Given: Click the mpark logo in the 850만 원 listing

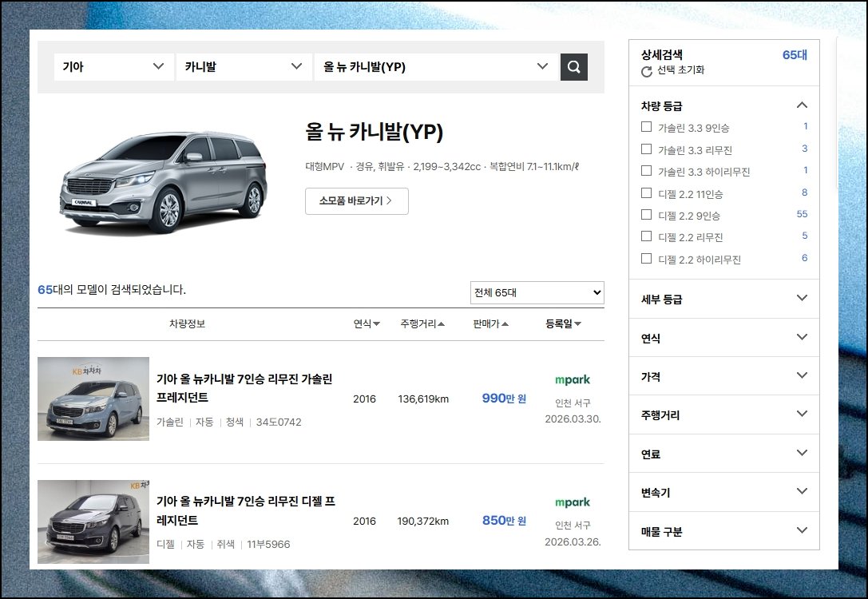Looking at the screenshot, I should click(573, 502).
